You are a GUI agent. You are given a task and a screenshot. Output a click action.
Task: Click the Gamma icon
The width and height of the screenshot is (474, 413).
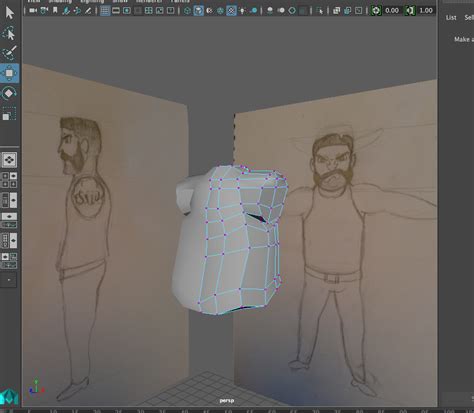410,11
